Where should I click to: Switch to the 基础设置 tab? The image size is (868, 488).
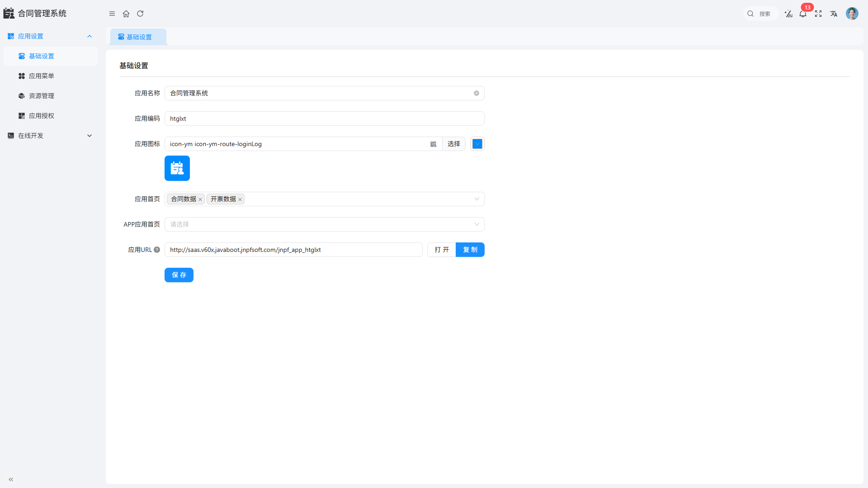(x=138, y=37)
